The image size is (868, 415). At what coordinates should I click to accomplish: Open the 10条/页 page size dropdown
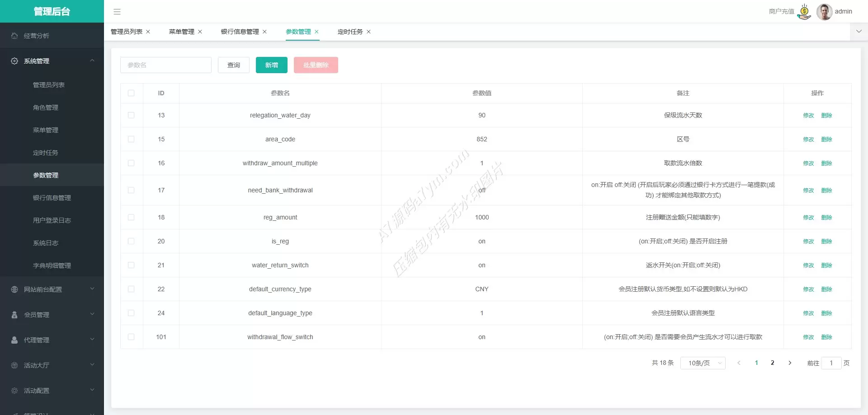point(703,363)
